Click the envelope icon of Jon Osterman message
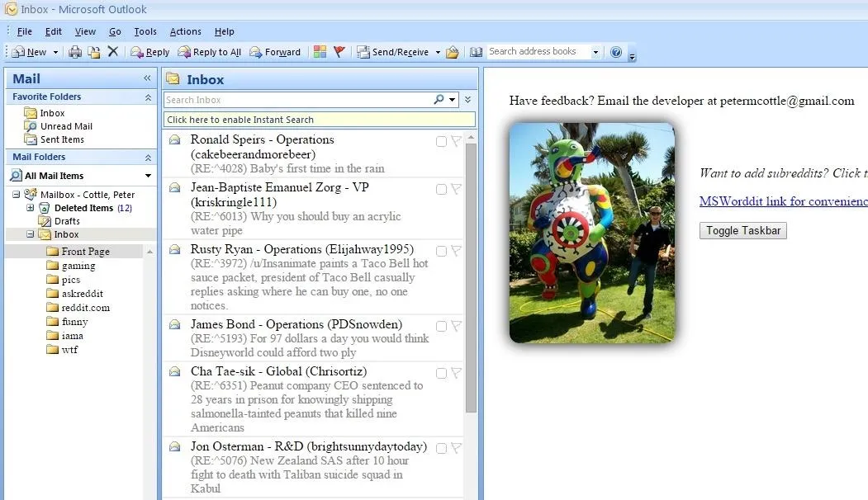Screen dimensions: 868x500 (x=174, y=446)
